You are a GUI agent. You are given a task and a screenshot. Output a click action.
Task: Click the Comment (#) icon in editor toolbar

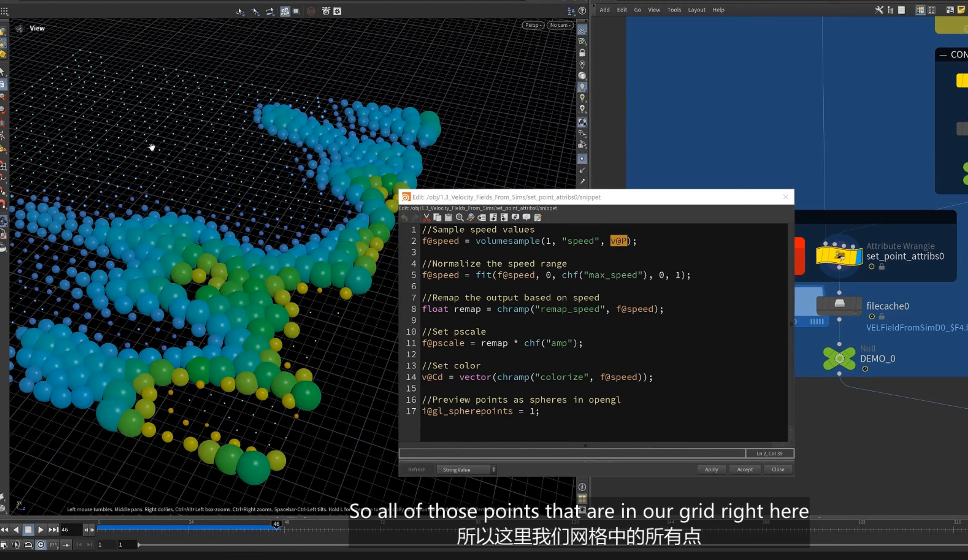coord(515,217)
